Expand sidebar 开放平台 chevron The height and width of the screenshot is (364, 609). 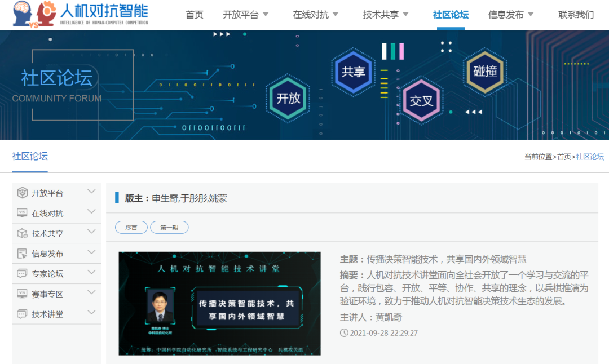(x=92, y=192)
